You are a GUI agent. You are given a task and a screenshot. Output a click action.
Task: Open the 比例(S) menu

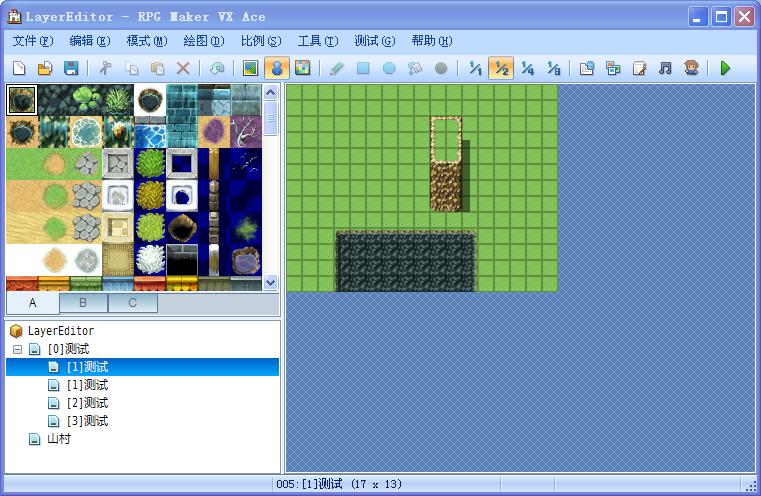[x=261, y=41]
